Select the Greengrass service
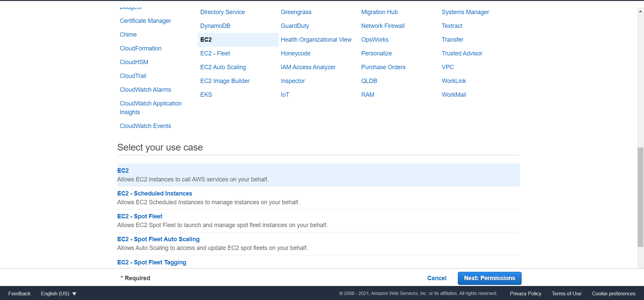This screenshot has height=300, width=644. 296,12
